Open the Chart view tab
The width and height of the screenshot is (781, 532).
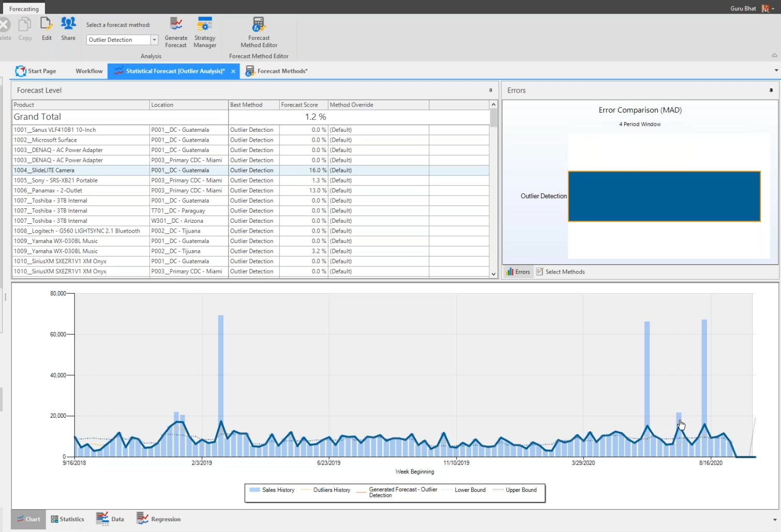point(28,519)
